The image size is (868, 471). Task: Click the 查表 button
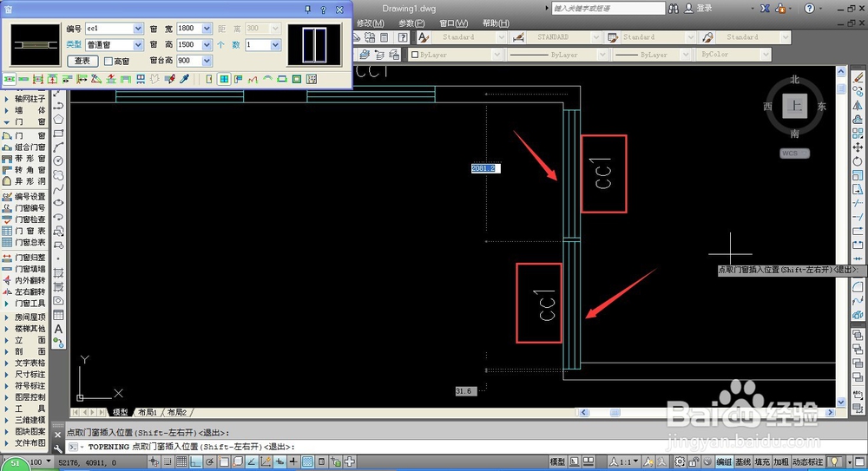pos(82,61)
